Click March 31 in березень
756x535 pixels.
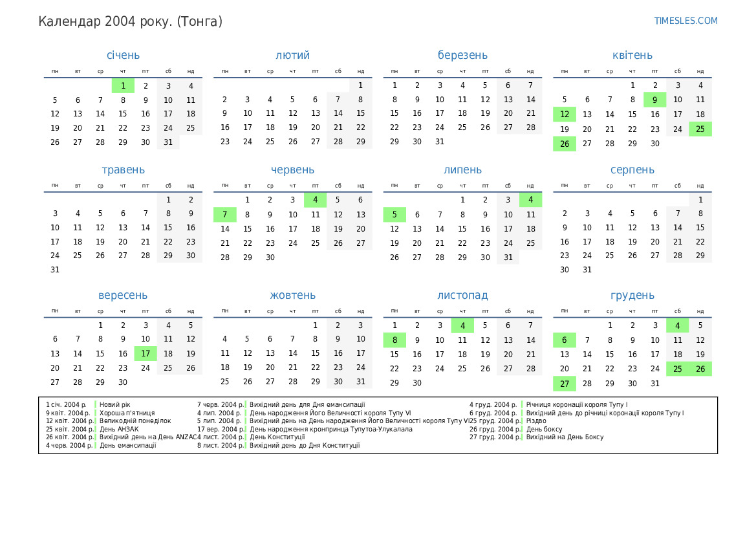click(440, 142)
